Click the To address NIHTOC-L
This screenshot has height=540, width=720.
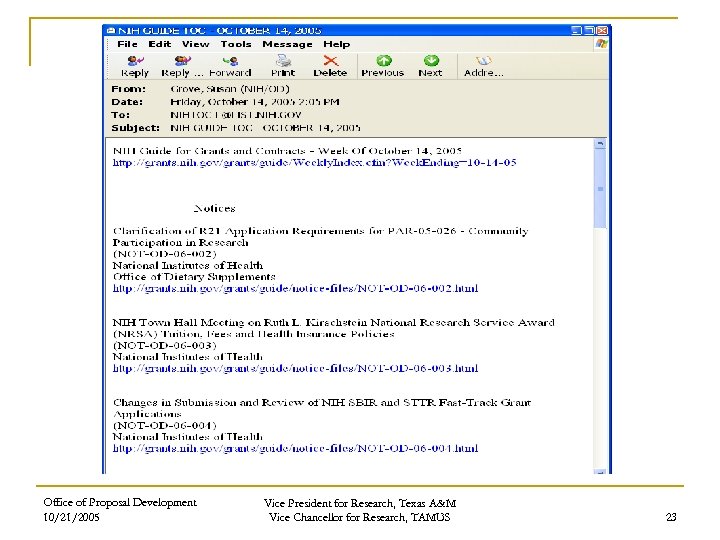tap(236, 114)
